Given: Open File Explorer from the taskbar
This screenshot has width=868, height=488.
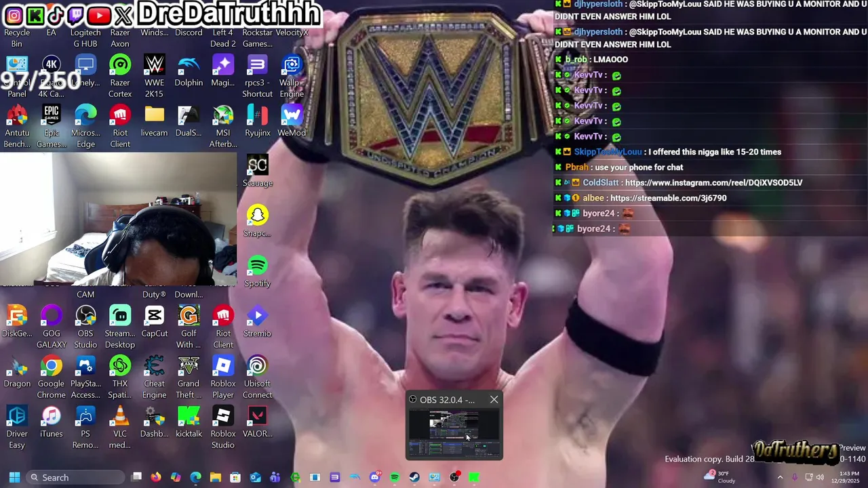Looking at the screenshot, I should point(216,477).
